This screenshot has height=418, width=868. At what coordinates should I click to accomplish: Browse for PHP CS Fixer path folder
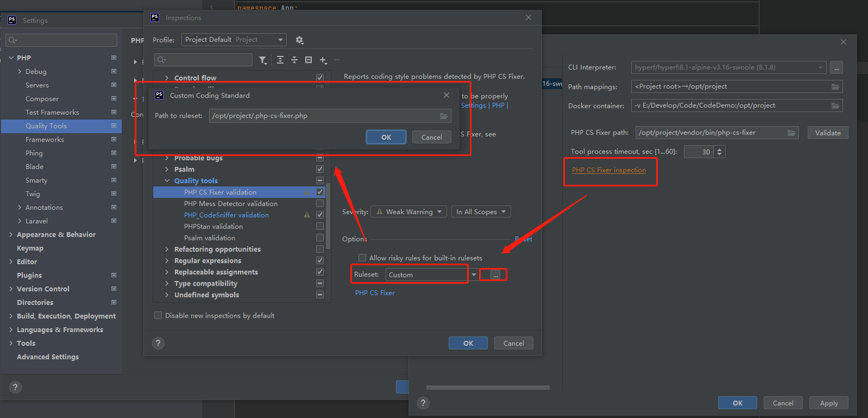791,133
